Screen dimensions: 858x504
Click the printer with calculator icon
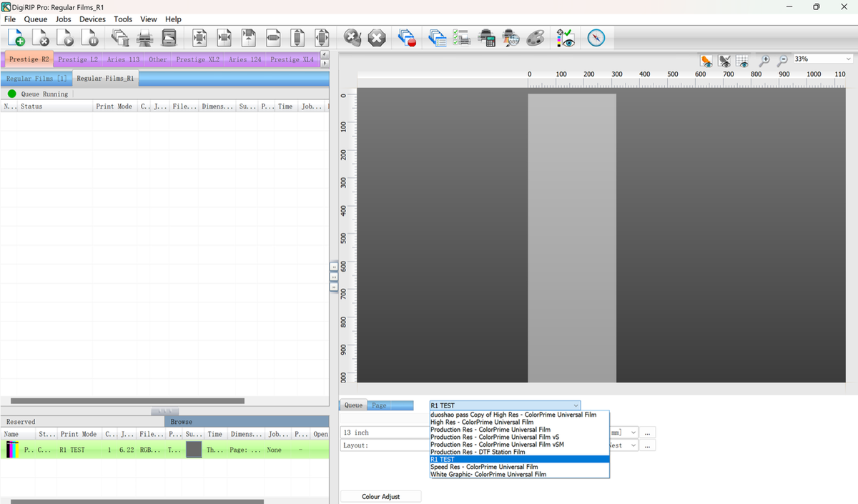tap(487, 38)
